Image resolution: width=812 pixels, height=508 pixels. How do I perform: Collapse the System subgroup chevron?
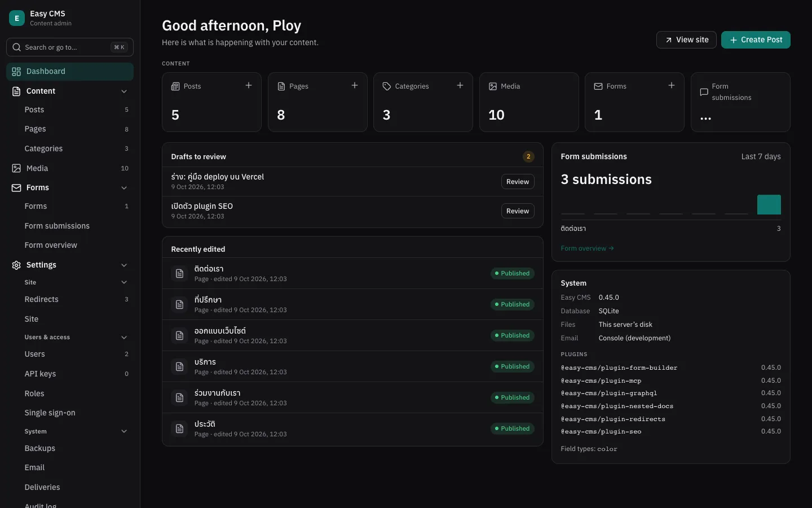(124, 431)
